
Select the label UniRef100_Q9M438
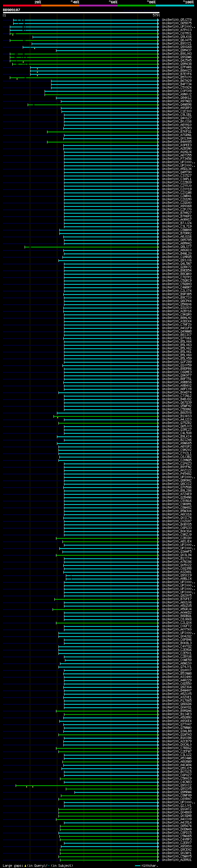(x=177, y=64)
